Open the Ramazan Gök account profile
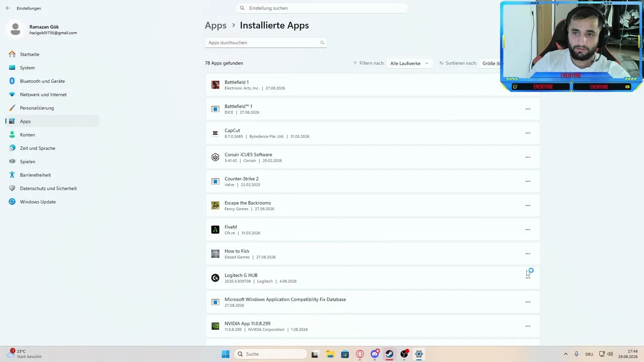644x362 pixels. (x=43, y=30)
